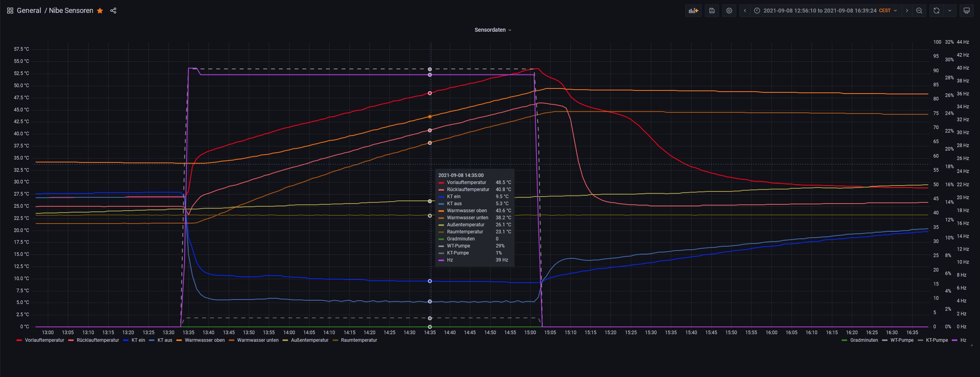Toggle Warmwasser oben series in legend
The height and width of the screenshot is (377, 980).
click(205, 340)
